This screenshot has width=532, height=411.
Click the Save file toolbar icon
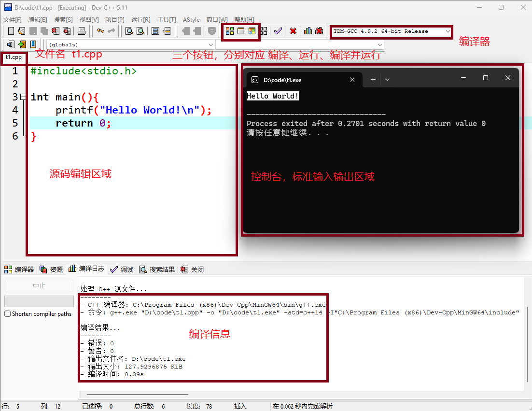pos(33,31)
